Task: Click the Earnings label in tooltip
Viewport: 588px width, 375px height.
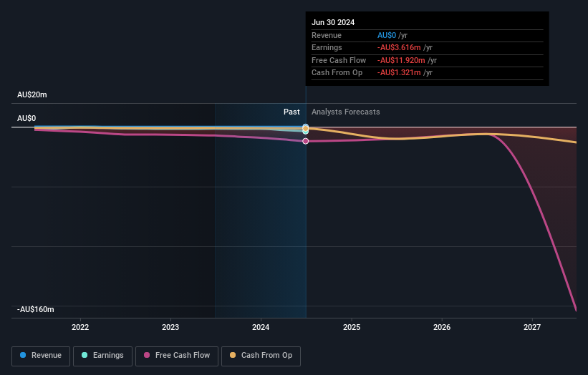Action: (327, 47)
